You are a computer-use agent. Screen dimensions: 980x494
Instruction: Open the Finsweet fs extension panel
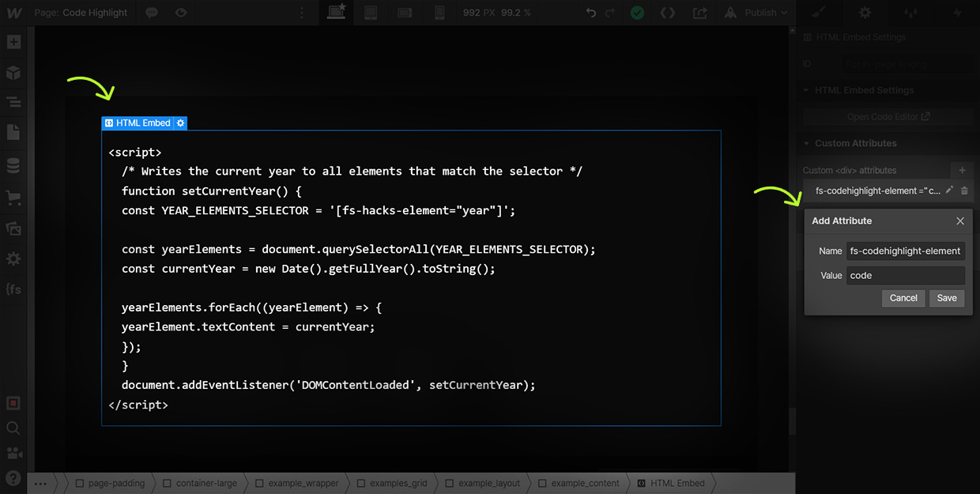(13, 289)
